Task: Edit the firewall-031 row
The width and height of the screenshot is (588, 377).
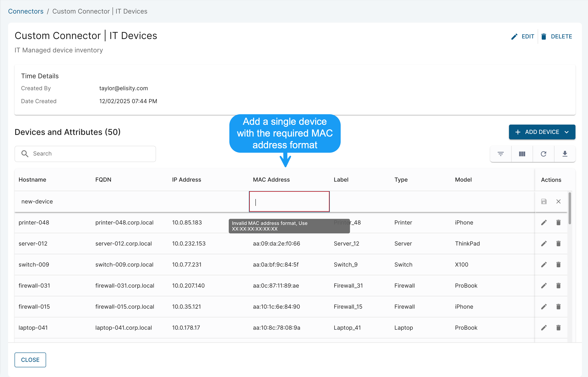Action: click(x=544, y=286)
